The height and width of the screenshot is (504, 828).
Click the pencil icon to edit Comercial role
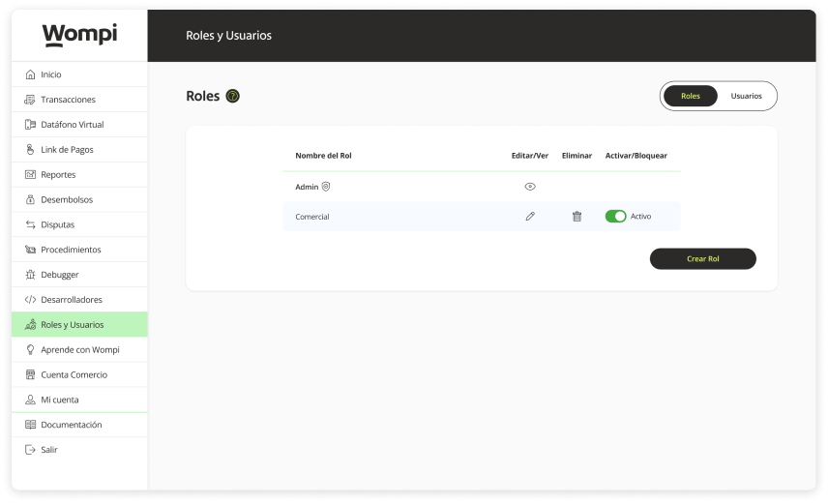point(530,217)
